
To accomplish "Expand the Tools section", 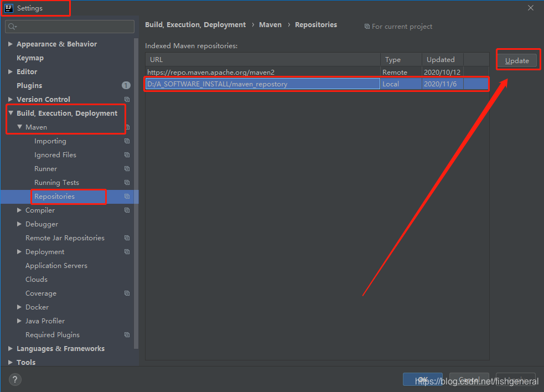I will point(11,362).
